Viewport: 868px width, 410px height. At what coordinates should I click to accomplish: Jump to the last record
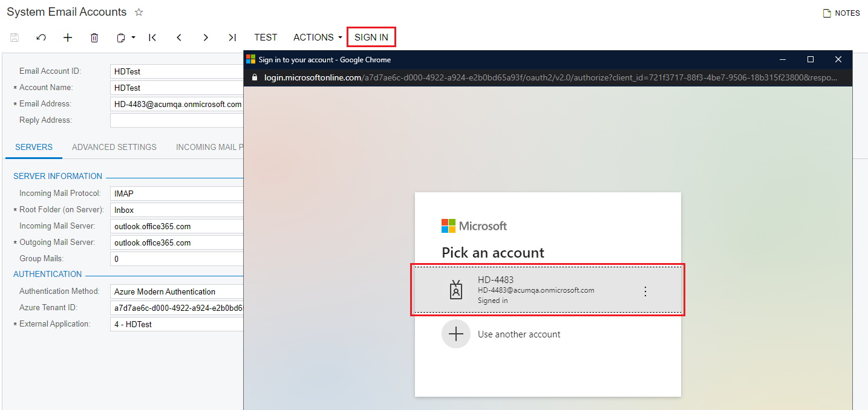[x=232, y=37]
